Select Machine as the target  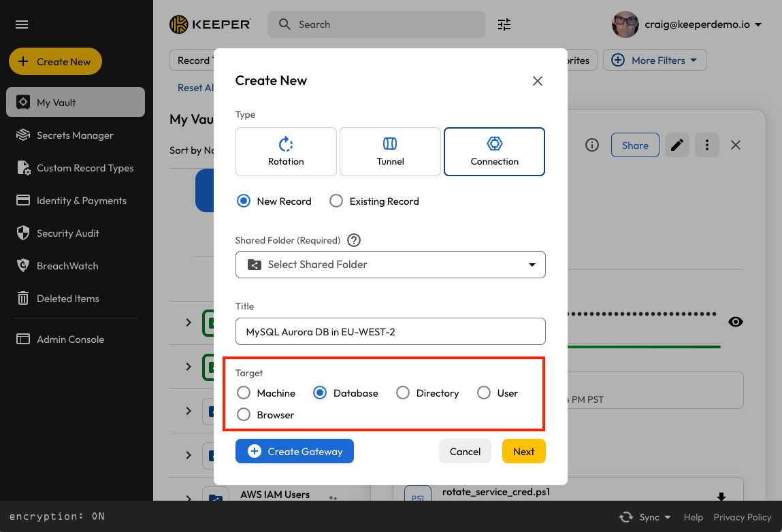(244, 393)
